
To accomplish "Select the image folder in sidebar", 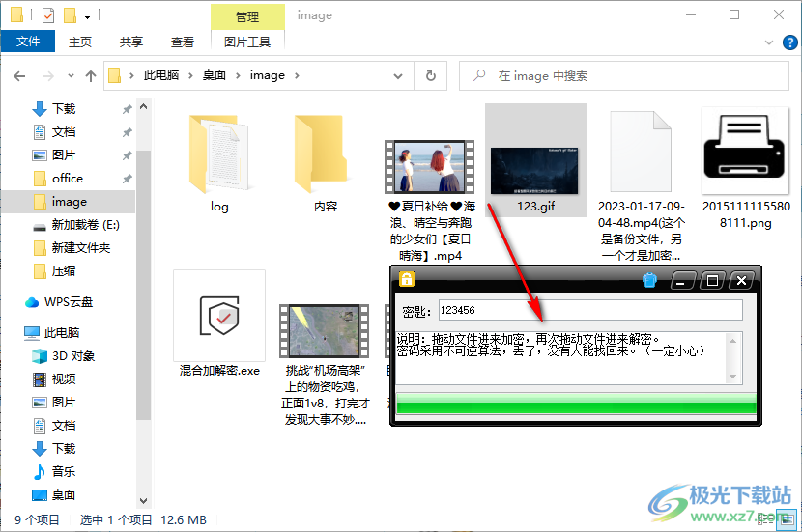I will pyautogui.click(x=69, y=202).
